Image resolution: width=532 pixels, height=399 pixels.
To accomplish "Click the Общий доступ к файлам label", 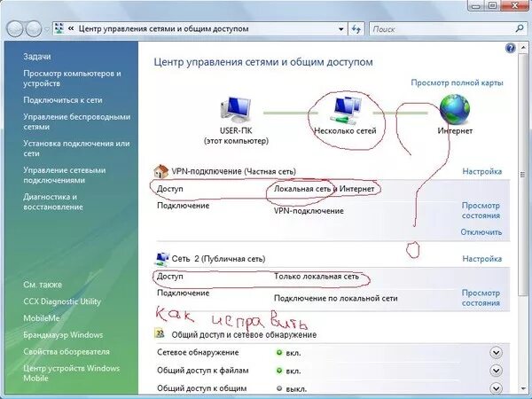I will coord(202,371).
